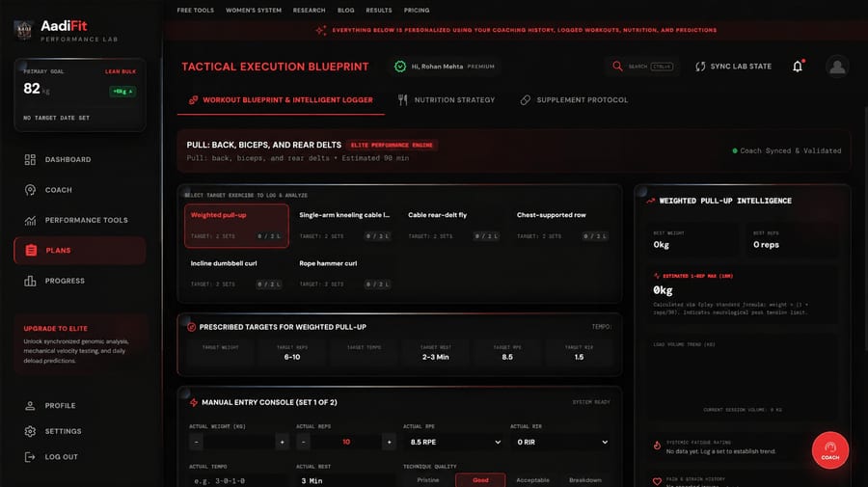
Task: Select Single-arm kneeling cable exercise card
Action: (345, 226)
